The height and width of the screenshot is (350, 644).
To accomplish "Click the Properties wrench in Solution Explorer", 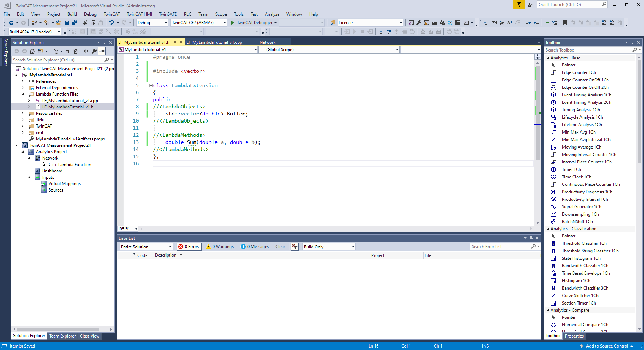I will pos(94,51).
